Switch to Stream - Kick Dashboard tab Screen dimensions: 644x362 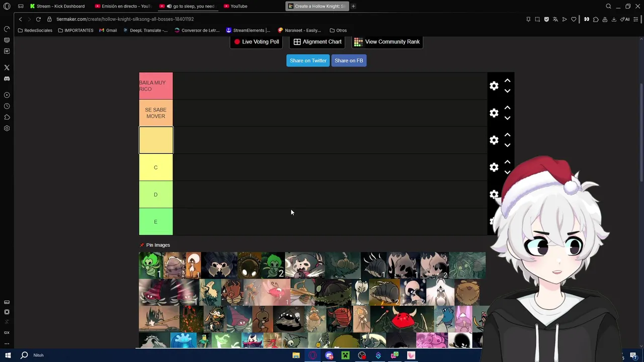57,6
